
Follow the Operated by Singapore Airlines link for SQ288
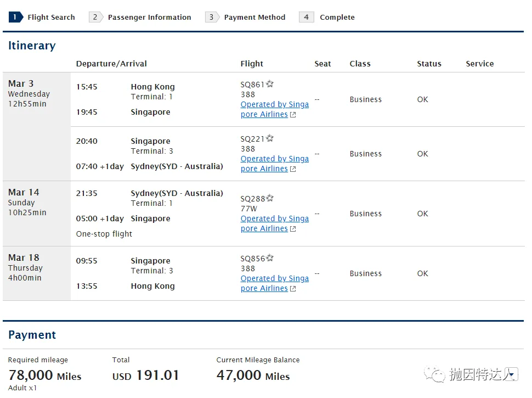click(x=274, y=218)
